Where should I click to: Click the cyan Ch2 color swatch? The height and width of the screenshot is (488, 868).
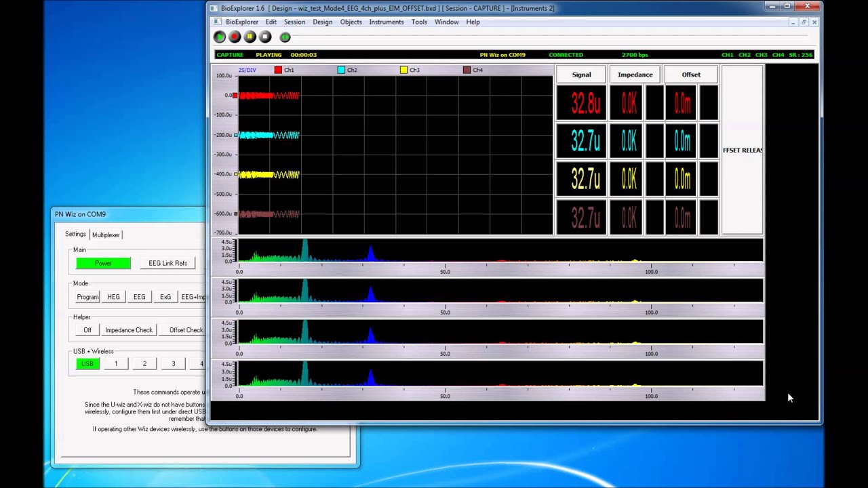tap(341, 70)
